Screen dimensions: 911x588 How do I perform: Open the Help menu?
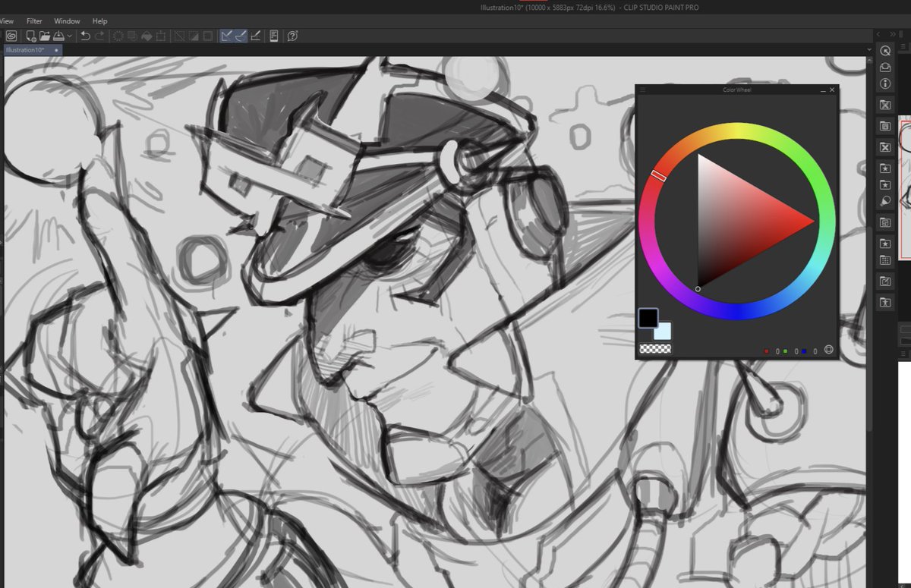tap(99, 21)
